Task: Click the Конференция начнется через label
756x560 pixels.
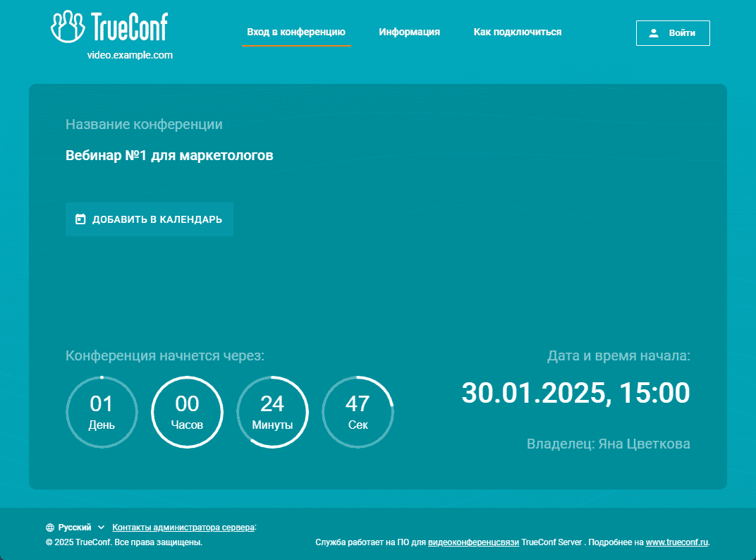Action: [x=165, y=356]
